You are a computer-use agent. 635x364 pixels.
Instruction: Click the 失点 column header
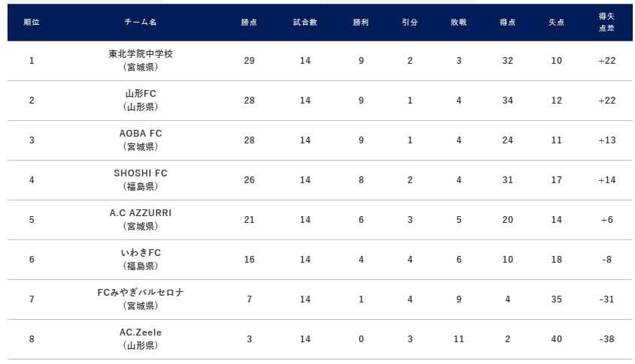click(556, 23)
